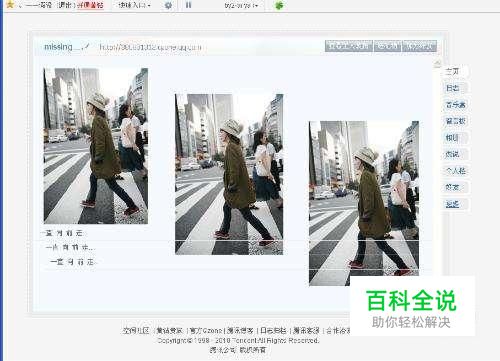
Task: Open the rightmost street crossing photo
Action: [x=364, y=203]
